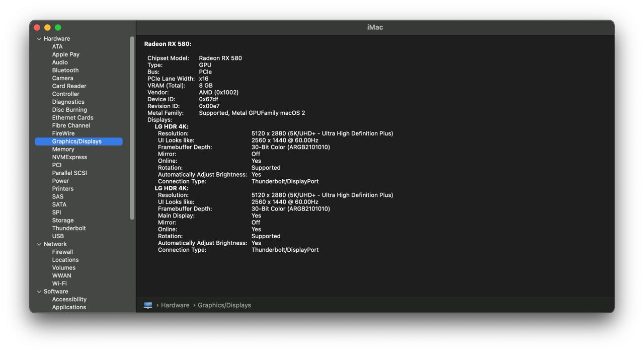Screen dimensions: 644x352
Task: Select Ethernet Cards in the sidebar
Action: (x=72, y=117)
